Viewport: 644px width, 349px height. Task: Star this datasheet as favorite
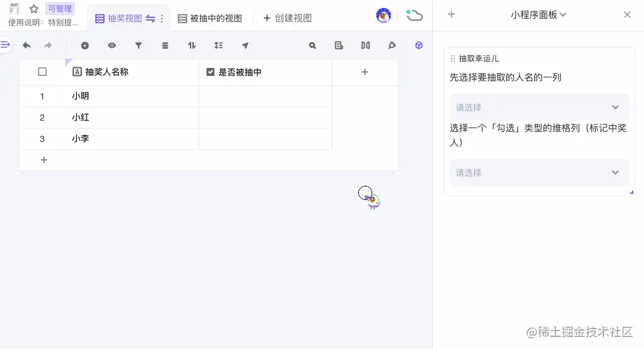[34, 9]
